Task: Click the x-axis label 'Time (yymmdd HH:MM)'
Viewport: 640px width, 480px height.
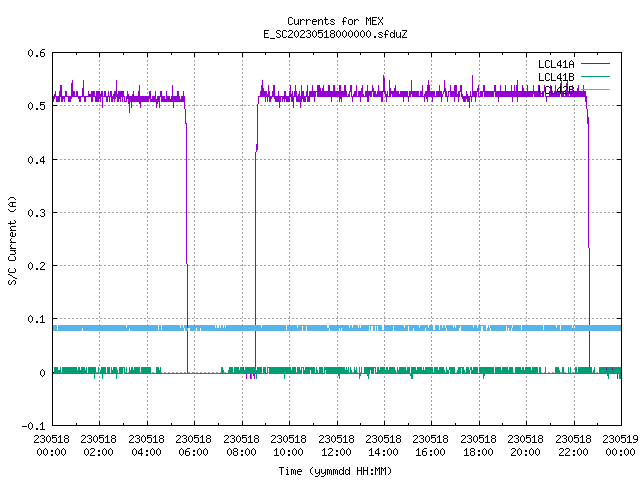Action: 335,471
